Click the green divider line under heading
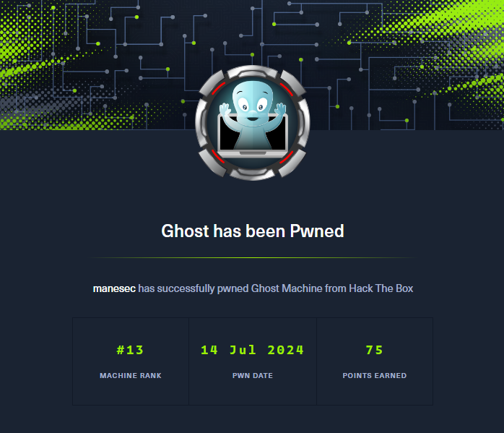The height and width of the screenshot is (433, 504). 253,257
